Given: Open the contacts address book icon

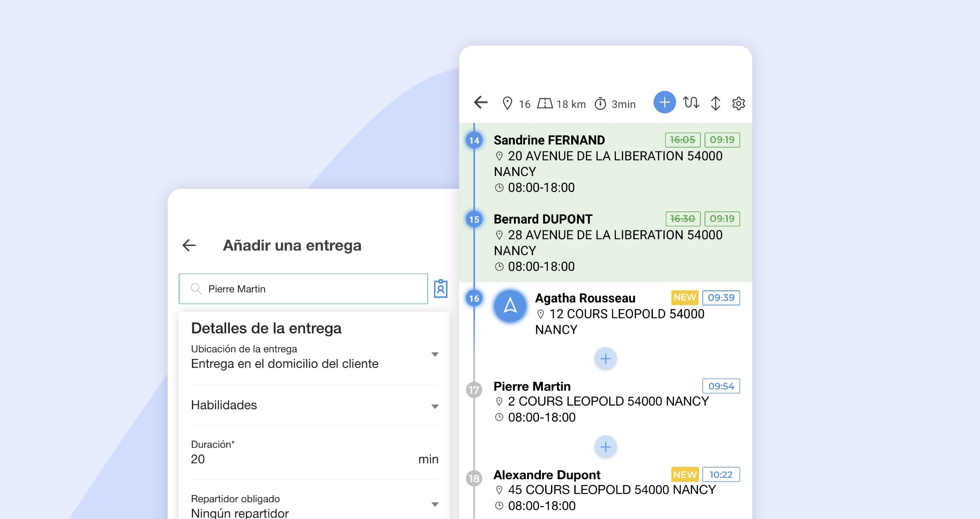Looking at the screenshot, I should [x=440, y=289].
